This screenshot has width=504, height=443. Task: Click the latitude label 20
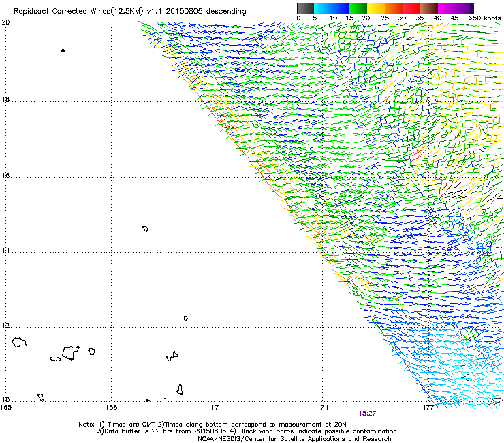point(5,22)
